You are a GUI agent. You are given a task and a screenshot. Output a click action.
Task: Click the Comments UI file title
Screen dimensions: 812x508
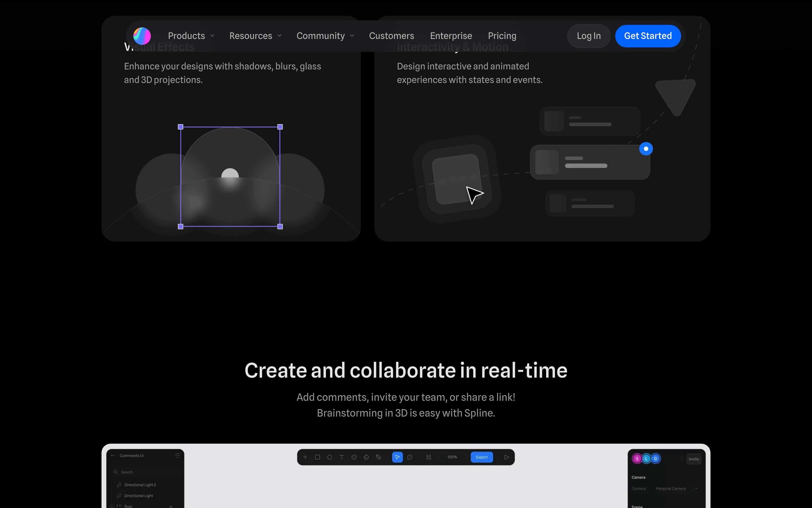pos(132,456)
